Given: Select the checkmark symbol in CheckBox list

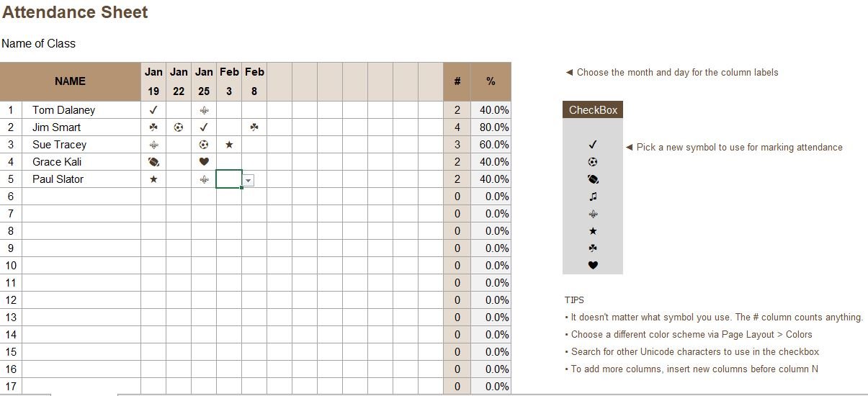Looking at the screenshot, I should [x=593, y=145].
